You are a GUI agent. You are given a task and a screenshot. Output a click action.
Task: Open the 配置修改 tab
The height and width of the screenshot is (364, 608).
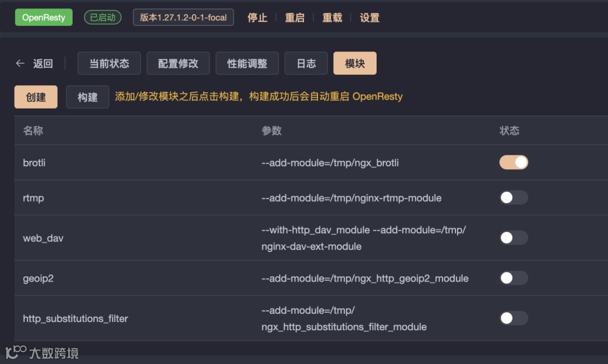point(178,63)
